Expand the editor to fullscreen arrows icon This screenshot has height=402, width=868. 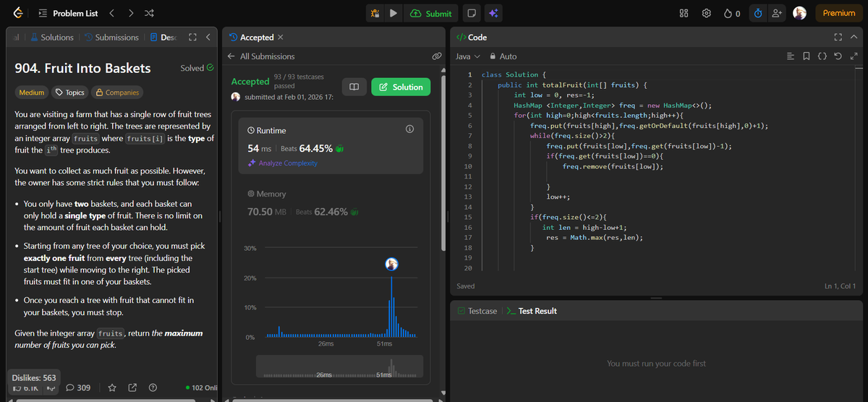pyautogui.click(x=854, y=56)
